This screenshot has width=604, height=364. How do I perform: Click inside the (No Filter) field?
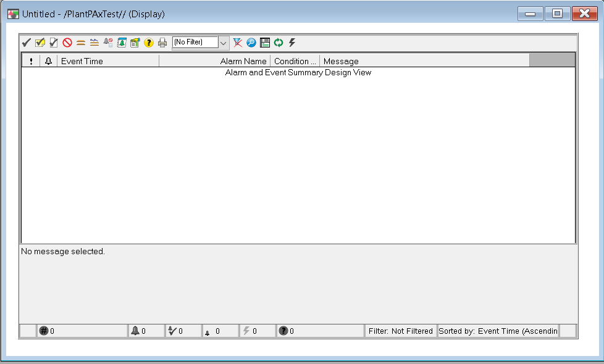195,43
